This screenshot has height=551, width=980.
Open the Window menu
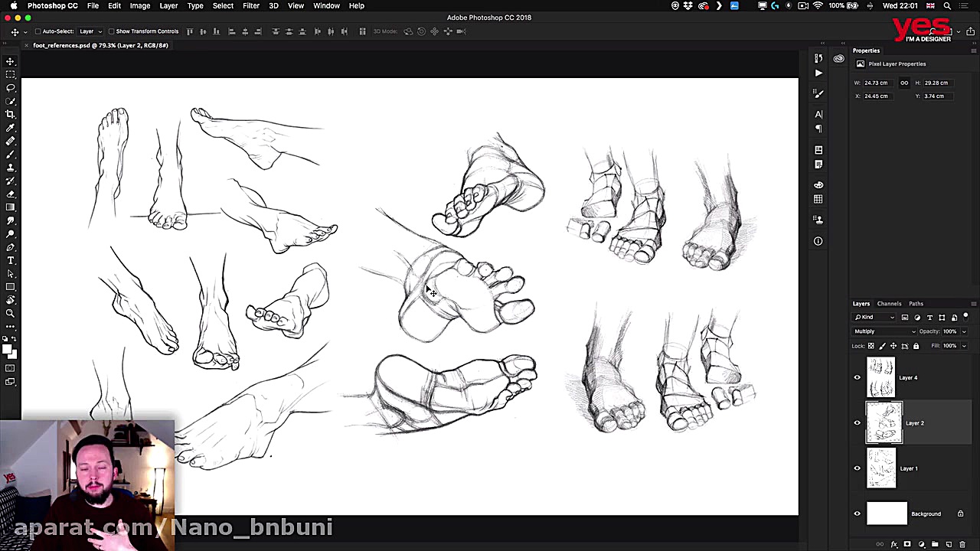[x=326, y=5]
